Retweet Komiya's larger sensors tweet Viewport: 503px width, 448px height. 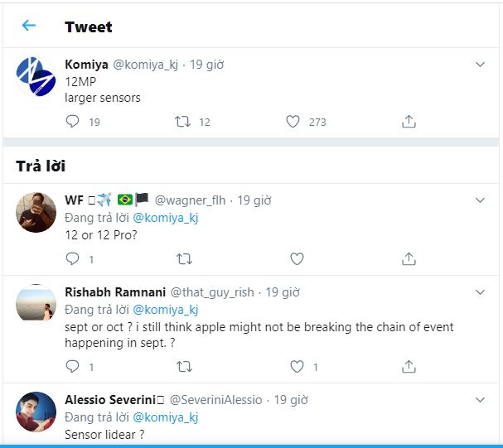[x=183, y=122]
